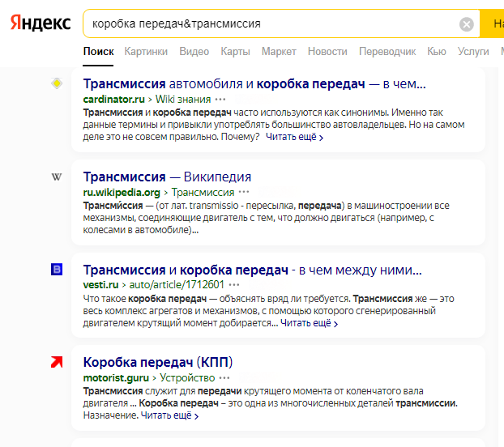Open the three-dot menu for wikipedia result

[244, 193]
